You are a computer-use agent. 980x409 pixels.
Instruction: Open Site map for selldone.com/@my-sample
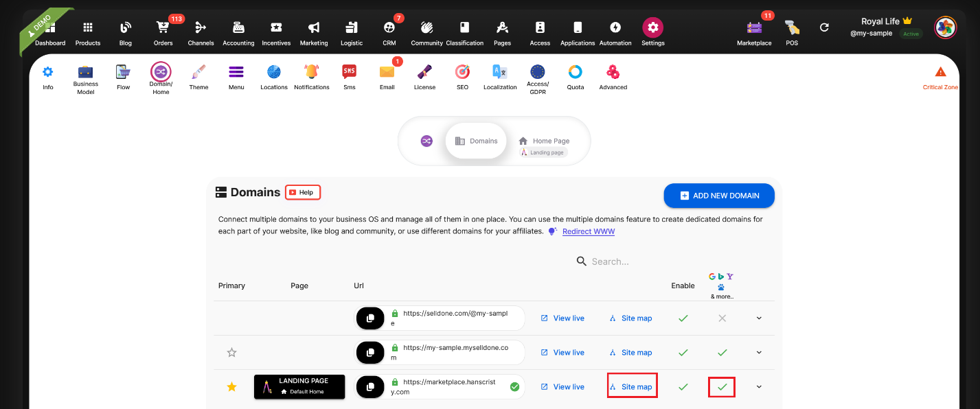point(630,318)
